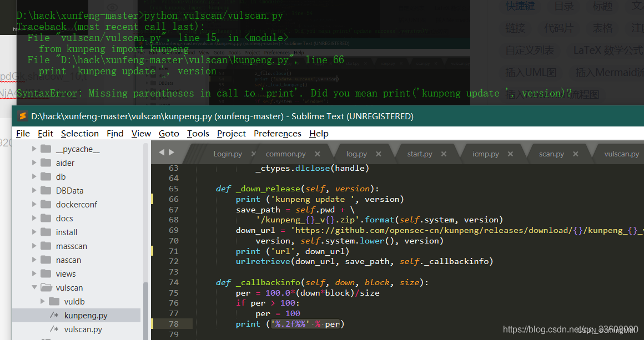Viewport: 644px width, 340px height.
Task: Expand the vuldb subfolder arrow
Action: (42, 301)
